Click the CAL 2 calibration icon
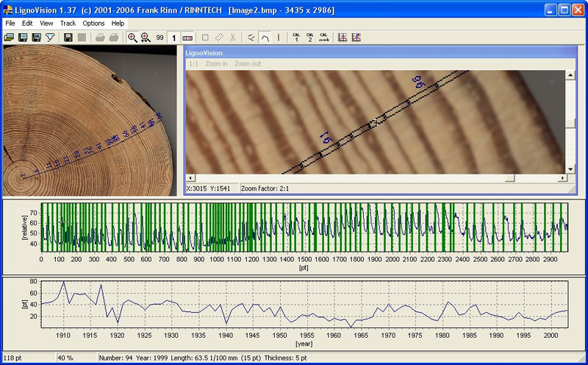Screen dimensions: 588x365 (309, 38)
